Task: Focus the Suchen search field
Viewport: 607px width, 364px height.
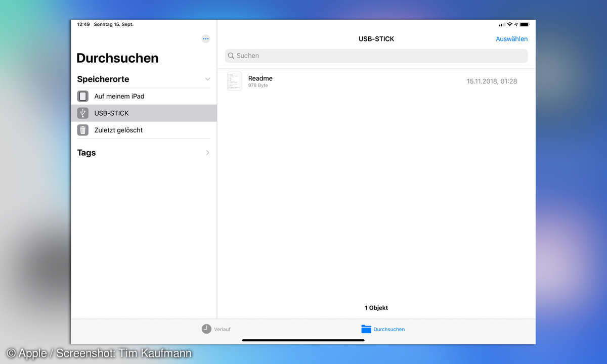Action: (x=376, y=56)
